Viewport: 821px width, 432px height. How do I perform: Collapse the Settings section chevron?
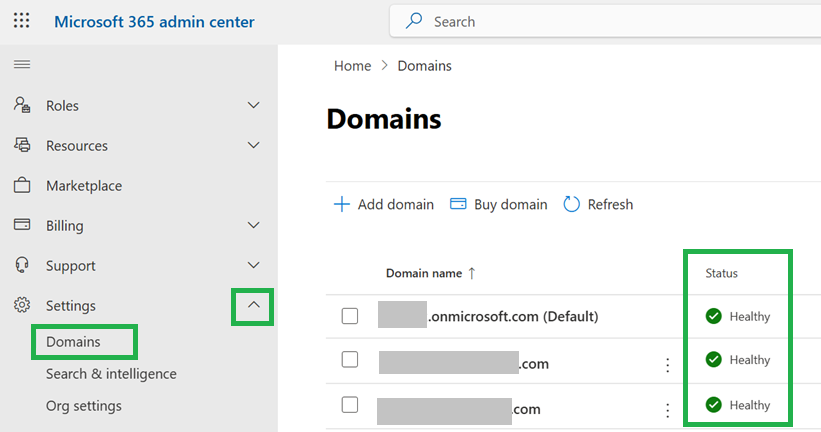pos(253,305)
